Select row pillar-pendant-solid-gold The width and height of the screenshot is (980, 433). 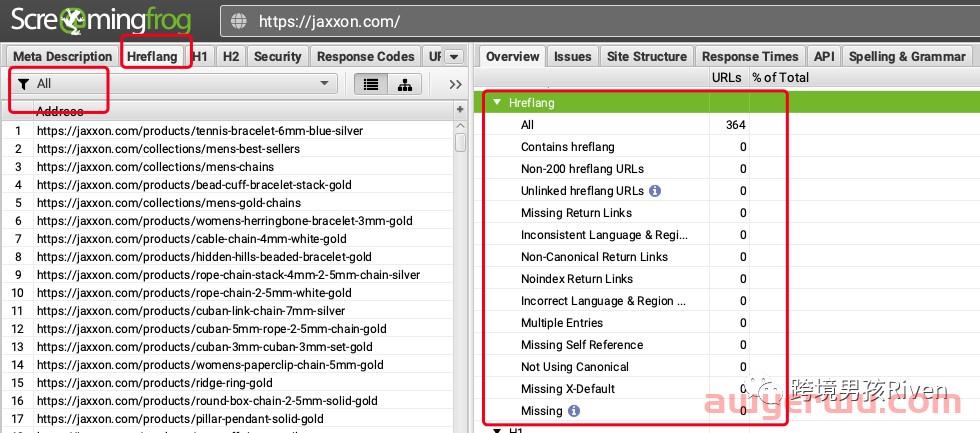pos(228,419)
